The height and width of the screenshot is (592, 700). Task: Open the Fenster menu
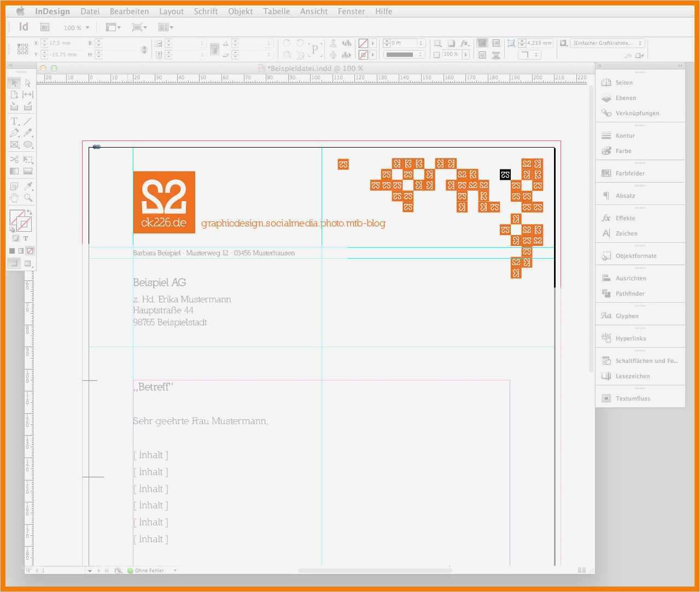[x=351, y=11]
